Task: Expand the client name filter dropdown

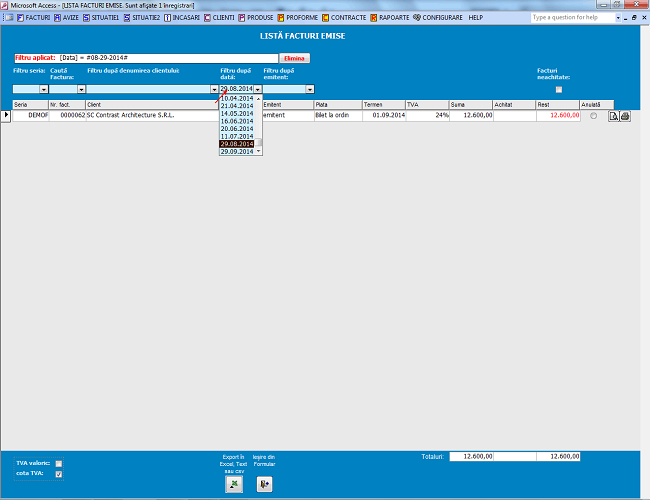Action: 214,89
